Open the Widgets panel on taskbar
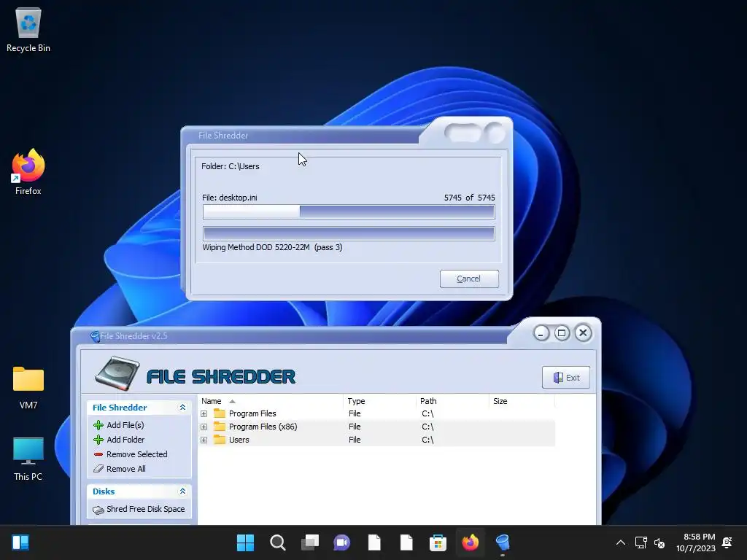 coord(20,542)
